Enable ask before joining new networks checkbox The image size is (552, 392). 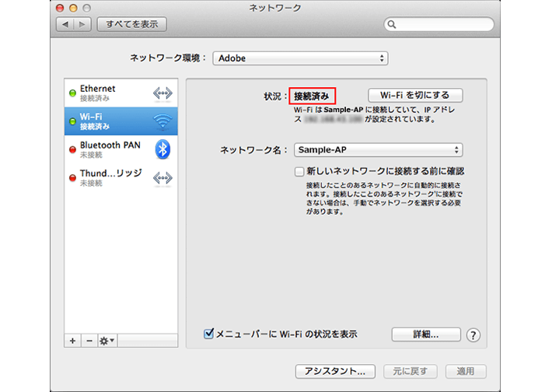coord(299,171)
